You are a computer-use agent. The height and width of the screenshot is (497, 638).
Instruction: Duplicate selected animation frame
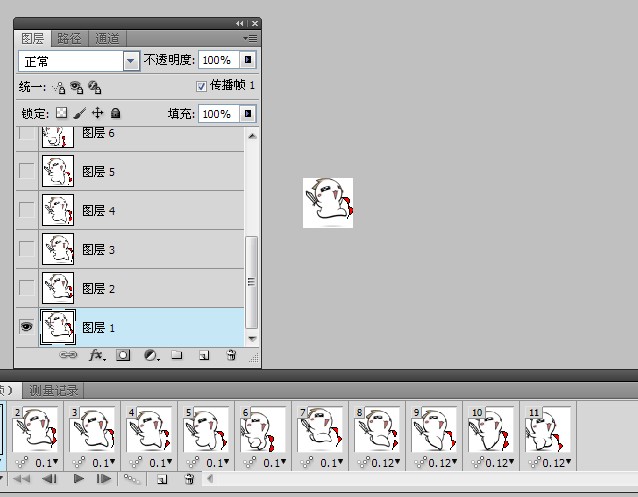[x=162, y=479]
